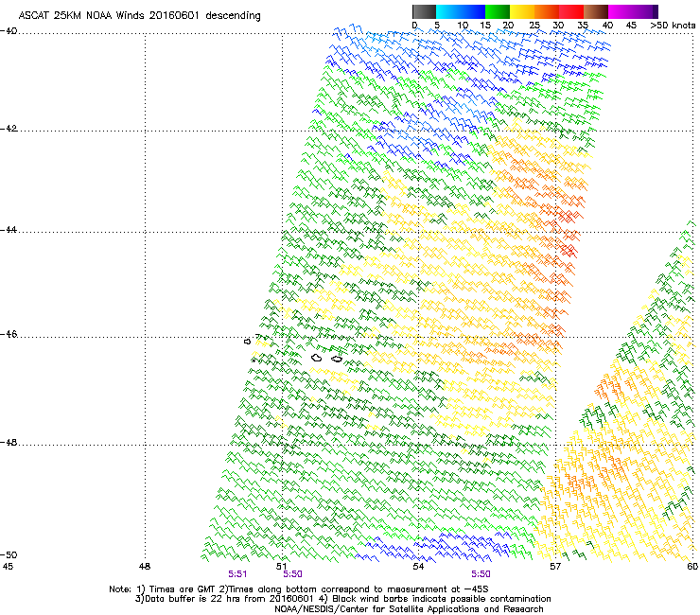Click the latitude label -40
Viewport: 700px width, 615px height.
[9, 31]
